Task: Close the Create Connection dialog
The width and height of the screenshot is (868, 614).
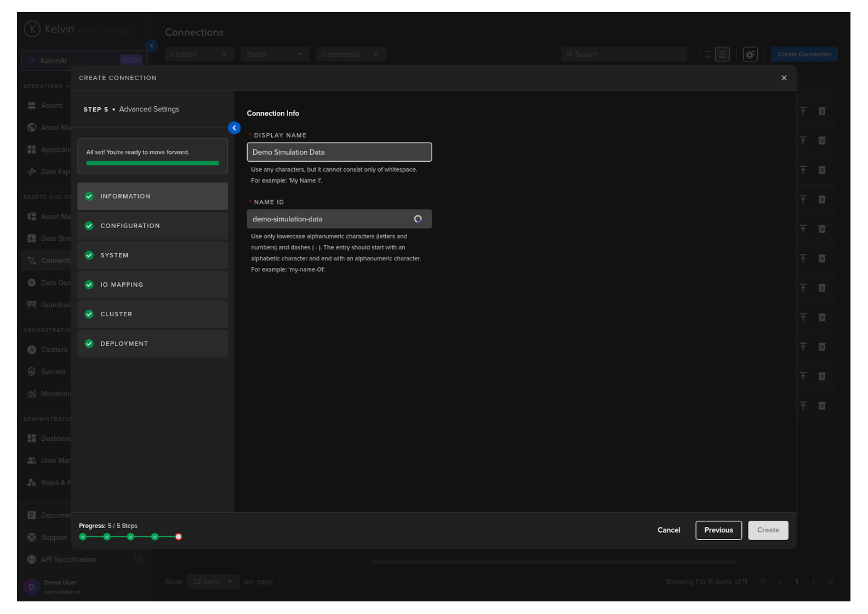Action: 784,78
